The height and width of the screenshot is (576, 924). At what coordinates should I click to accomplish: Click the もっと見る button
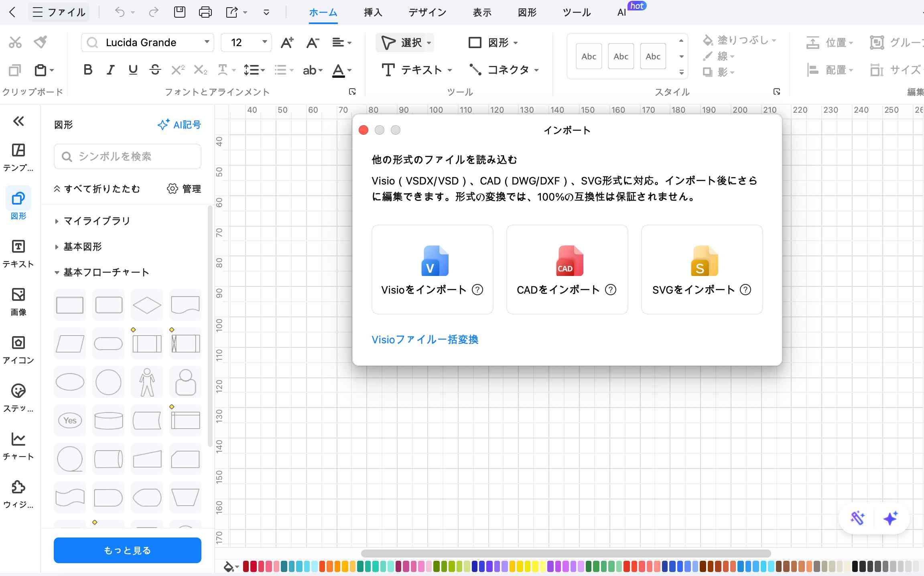[x=127, y=550]
